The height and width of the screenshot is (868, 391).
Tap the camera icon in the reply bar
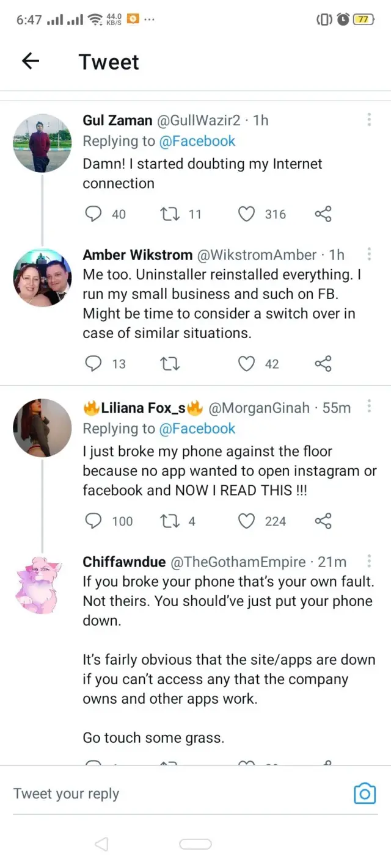click(x=365, y=794)
